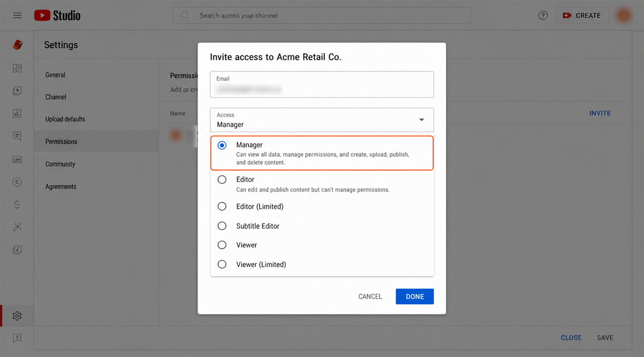This screenshot has height=357, width=644.
Task: Open the Analytics bar chart icon
Action: click(x=17, y=114)
